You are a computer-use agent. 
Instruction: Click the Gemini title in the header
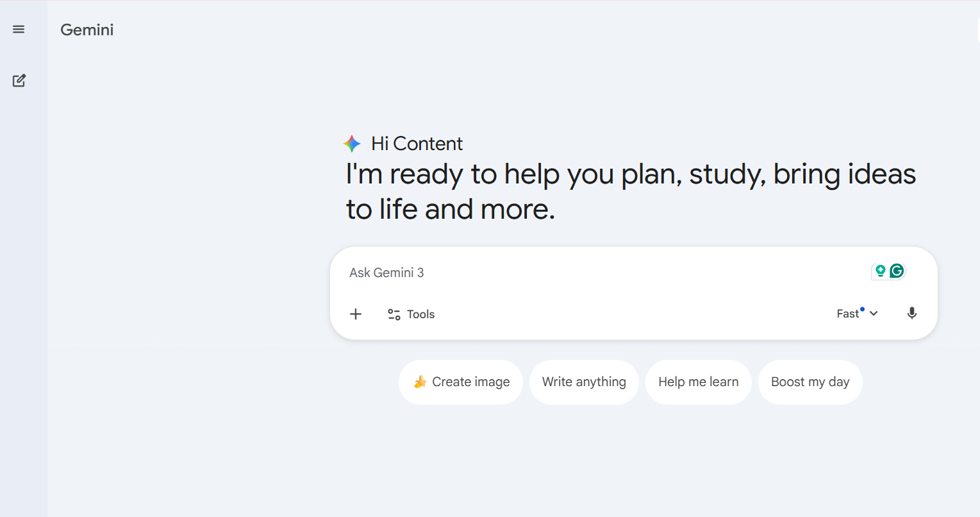pos(87,30)
